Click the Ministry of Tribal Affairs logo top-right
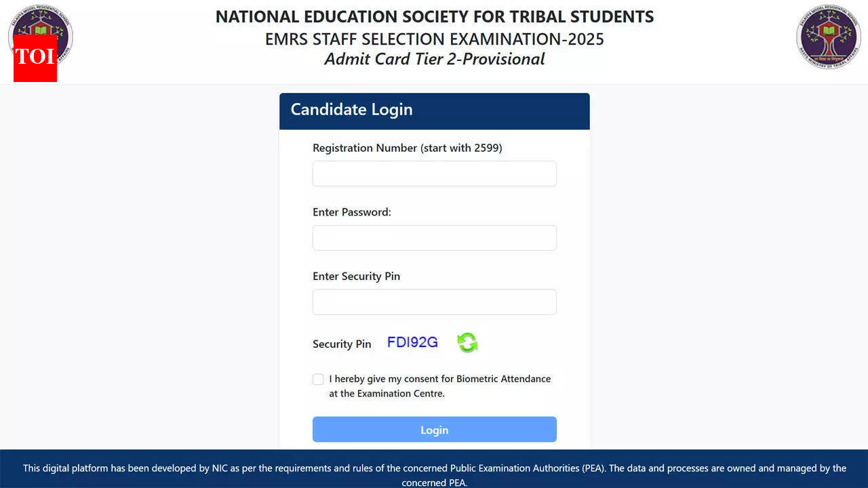 click(829, 37)
